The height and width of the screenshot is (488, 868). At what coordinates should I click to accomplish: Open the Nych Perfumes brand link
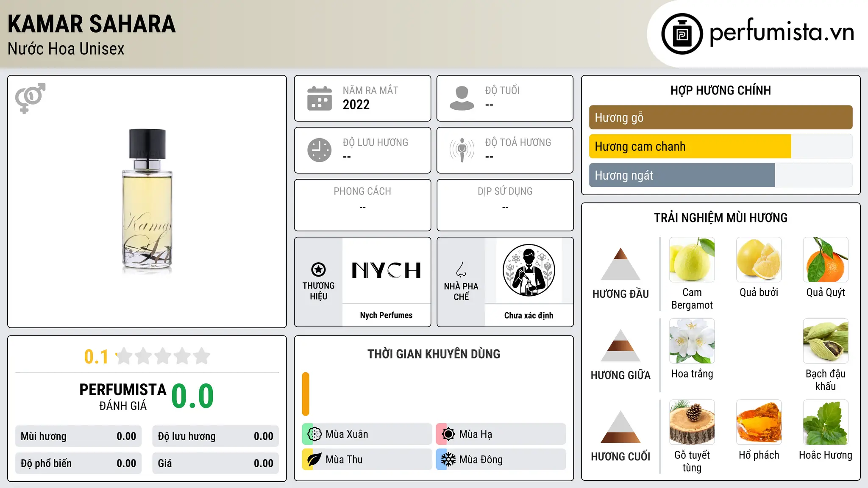point(386,315)
